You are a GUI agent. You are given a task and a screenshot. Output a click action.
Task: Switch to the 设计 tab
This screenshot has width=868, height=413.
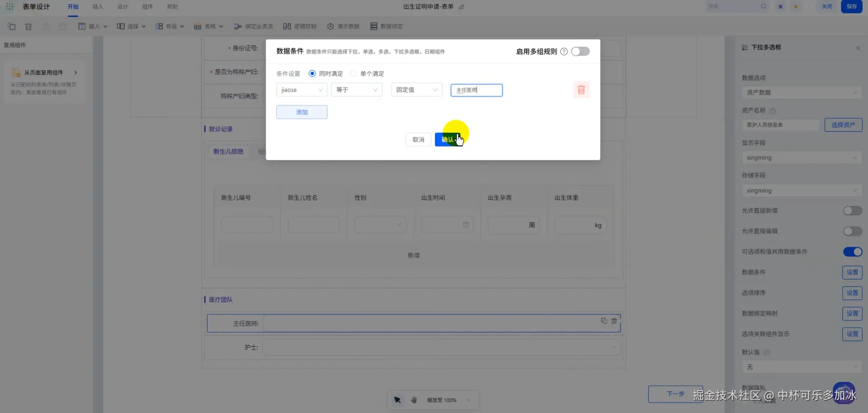(x=123, y=7)
